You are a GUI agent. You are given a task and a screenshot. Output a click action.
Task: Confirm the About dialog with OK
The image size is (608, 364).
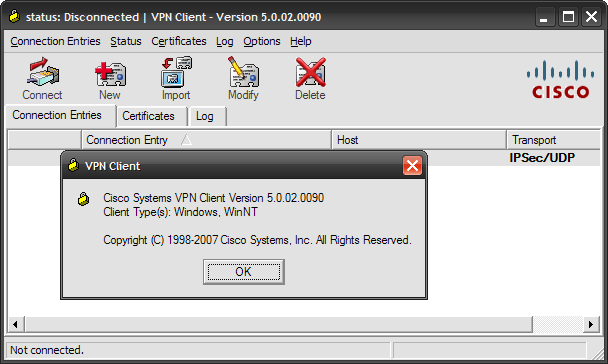(244, 272)
